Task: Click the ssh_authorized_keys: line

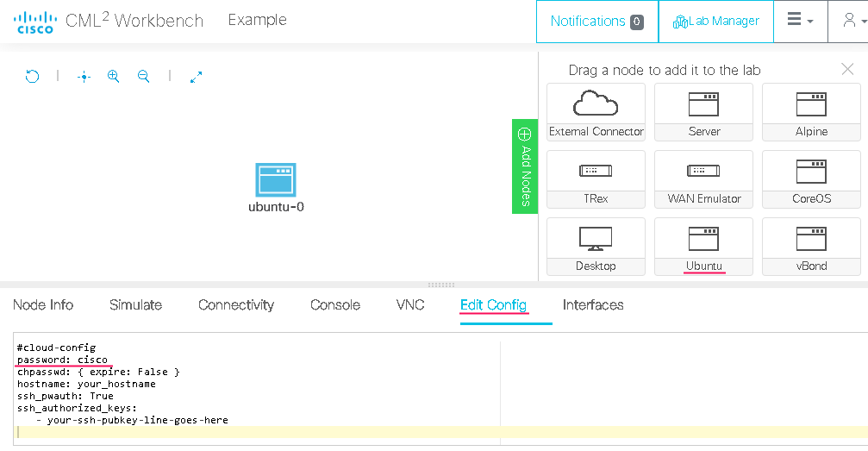Action: tap(77, 408)
